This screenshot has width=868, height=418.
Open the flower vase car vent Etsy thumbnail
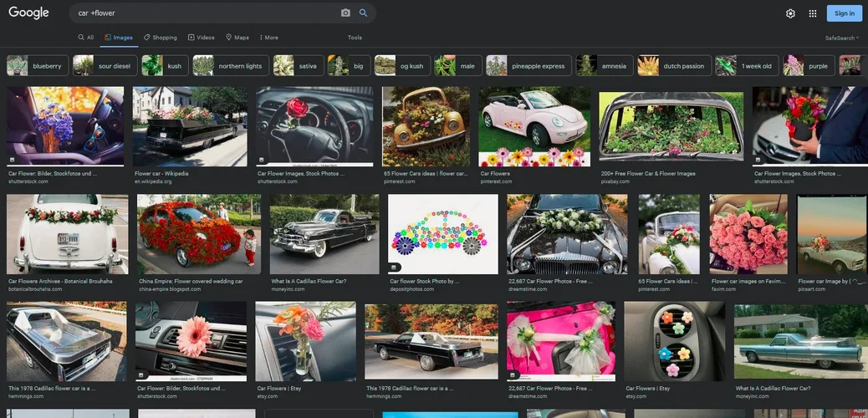[x=305, y=341]
